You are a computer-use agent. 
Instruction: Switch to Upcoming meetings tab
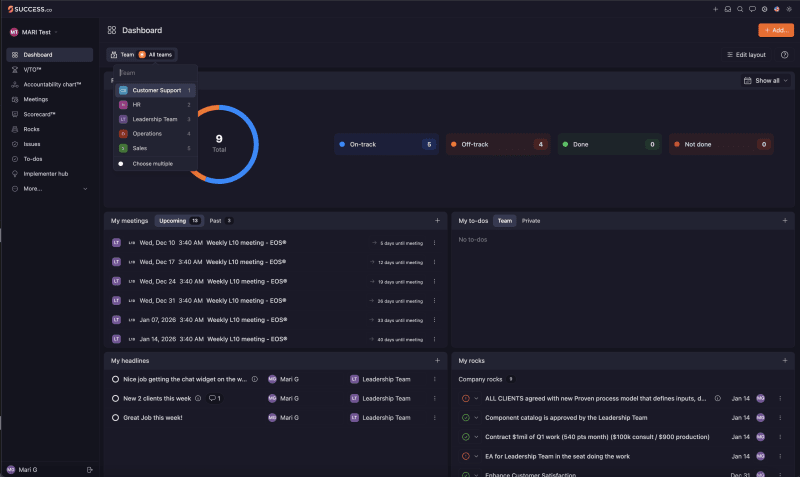pyautogui.click(x=179, y=221)
